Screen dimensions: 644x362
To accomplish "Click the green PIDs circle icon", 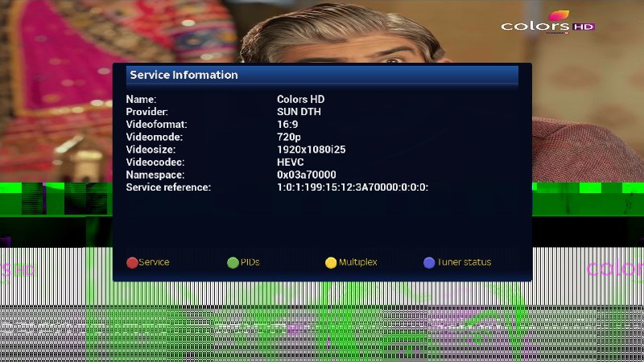I will pos(233,263).
